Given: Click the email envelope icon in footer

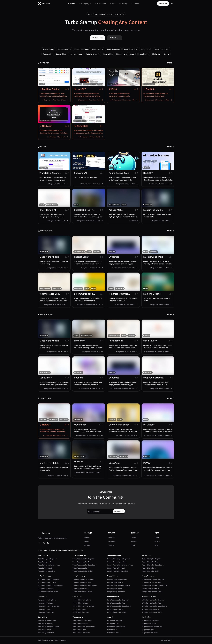Looking at the screenshot, I should [48, 543].
